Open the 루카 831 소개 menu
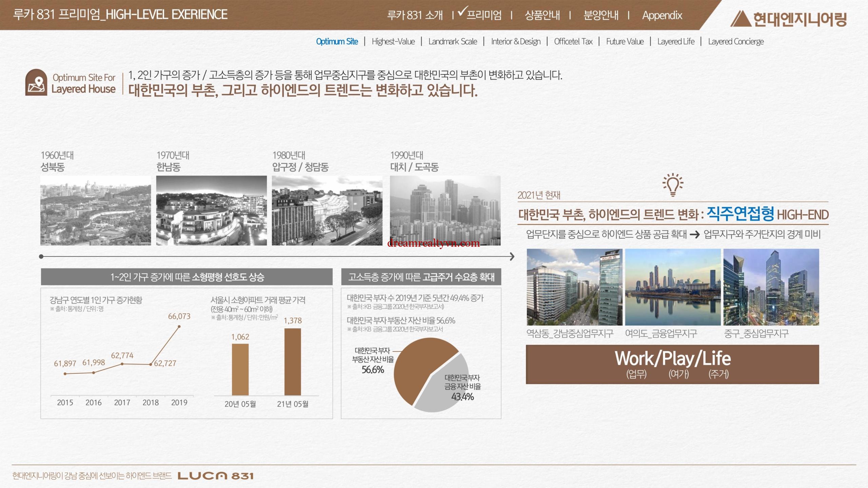Image resolution: width=868 pixels, height=488 pixels. [415, 15]
